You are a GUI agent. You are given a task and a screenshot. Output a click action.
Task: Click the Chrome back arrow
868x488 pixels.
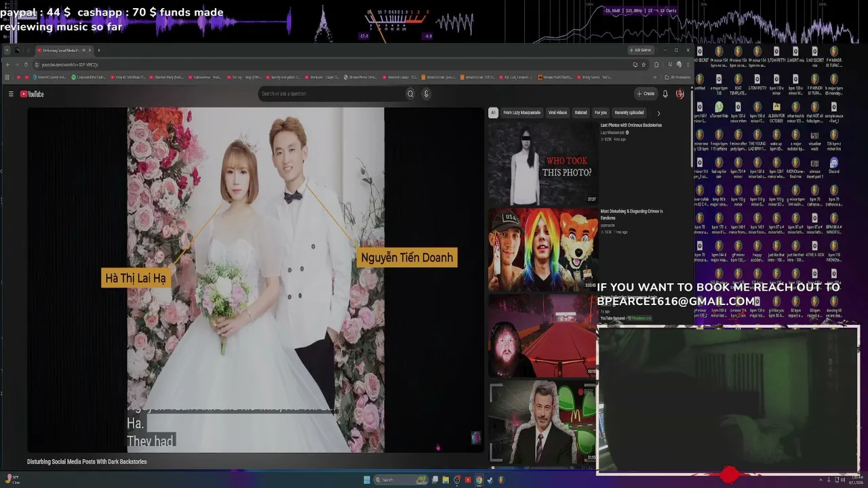(7, 64)
